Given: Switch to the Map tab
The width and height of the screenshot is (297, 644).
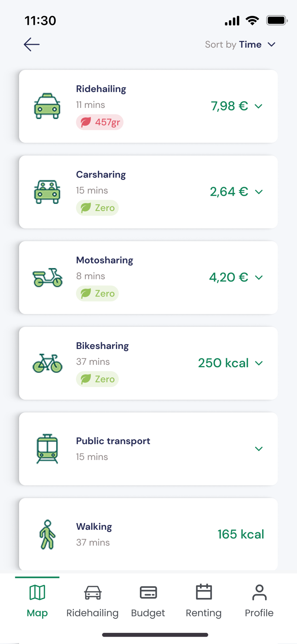Looking at the screenshot, I should coord(37,600).
